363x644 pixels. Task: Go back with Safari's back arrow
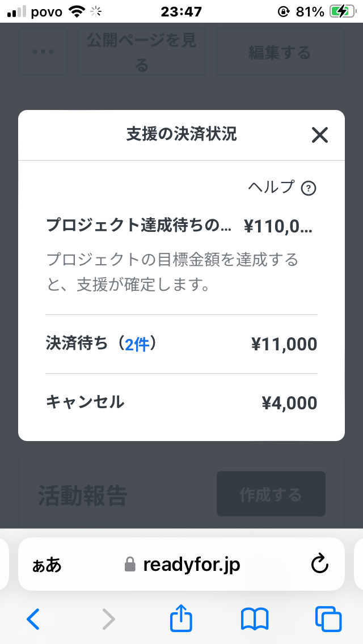tap(33, 619)
